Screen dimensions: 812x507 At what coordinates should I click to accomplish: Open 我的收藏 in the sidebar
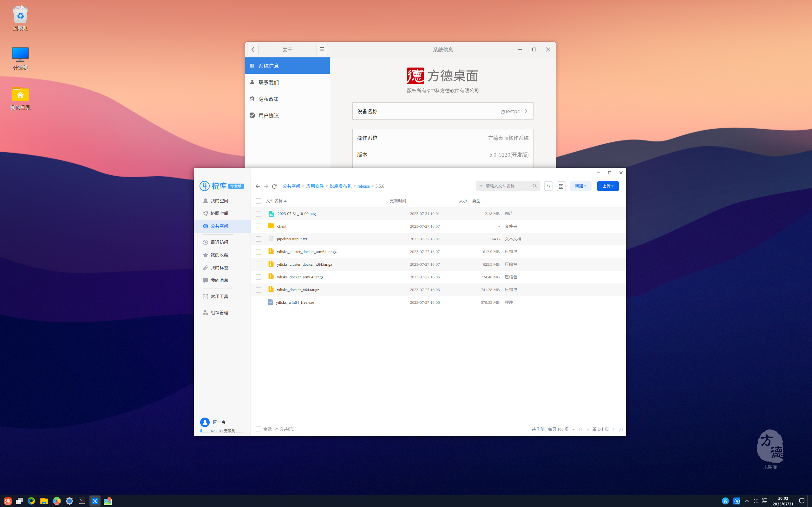[222, 255]
